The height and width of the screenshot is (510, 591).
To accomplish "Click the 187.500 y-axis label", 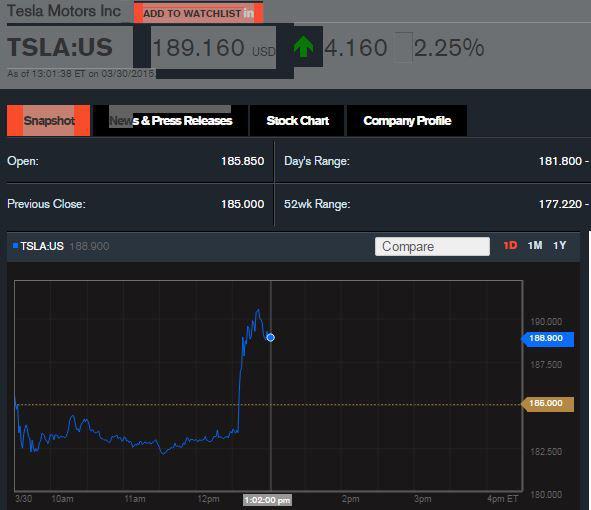I will (546, 365).
